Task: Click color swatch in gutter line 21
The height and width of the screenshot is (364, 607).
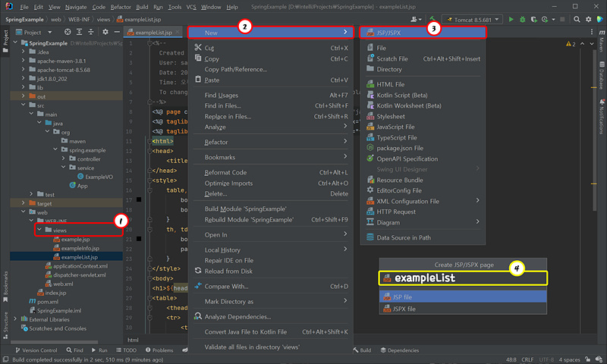Action: coord(139,239)
